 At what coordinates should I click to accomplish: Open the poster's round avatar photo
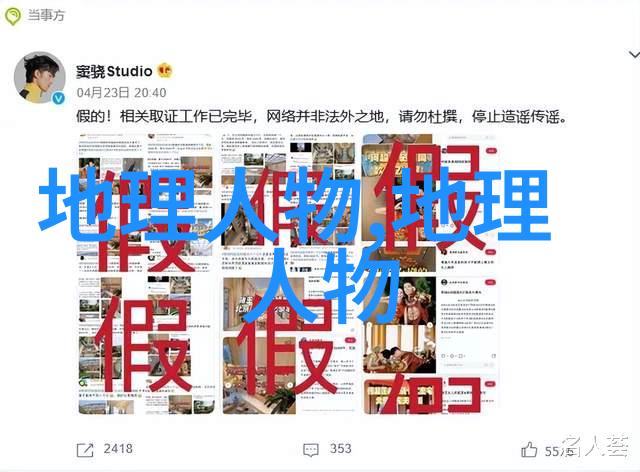(40, 78)
